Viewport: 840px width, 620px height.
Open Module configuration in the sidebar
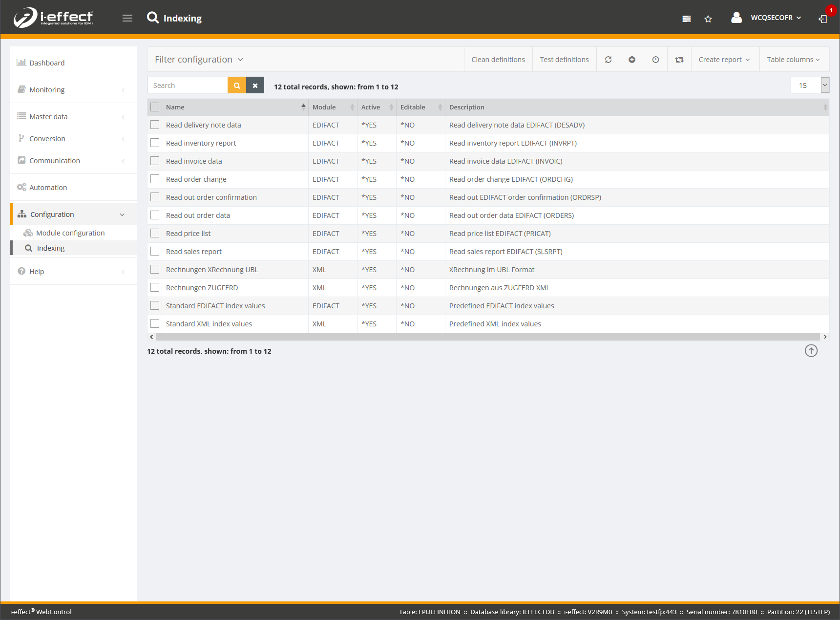pos(70,233)
